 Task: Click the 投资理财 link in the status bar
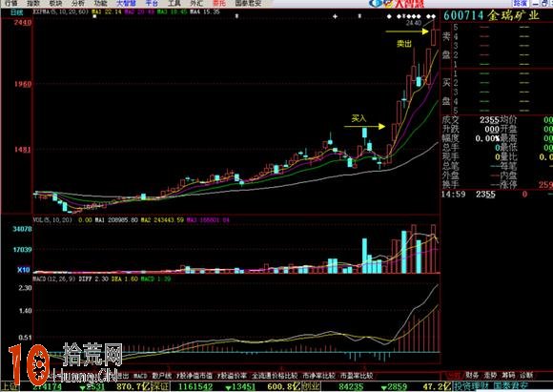pos(471,386)
